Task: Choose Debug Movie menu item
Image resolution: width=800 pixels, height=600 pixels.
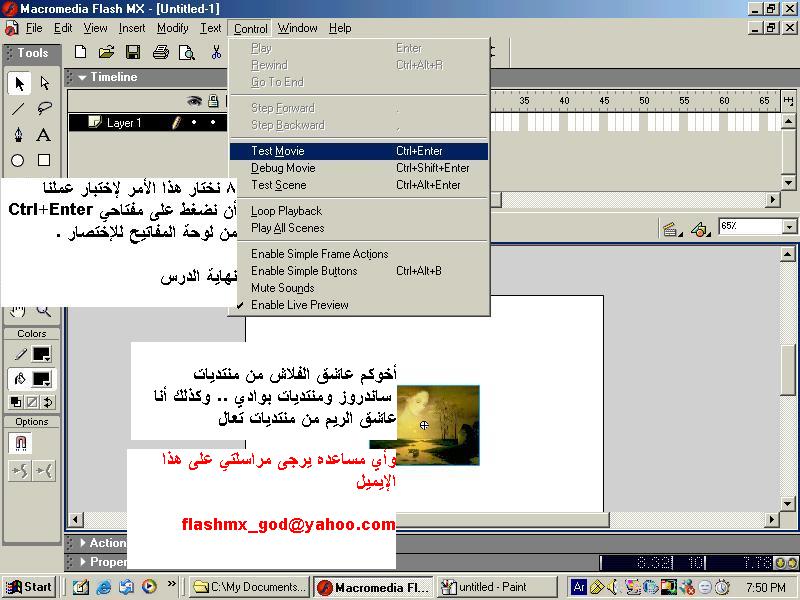Action: [x=359, y=168]
